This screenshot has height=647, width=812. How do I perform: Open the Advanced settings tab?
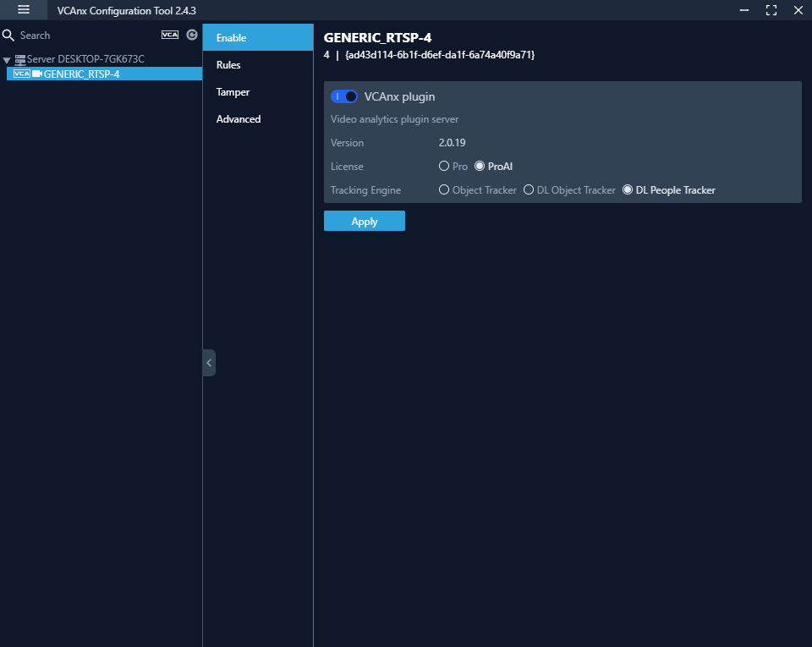tap(238, 118)
